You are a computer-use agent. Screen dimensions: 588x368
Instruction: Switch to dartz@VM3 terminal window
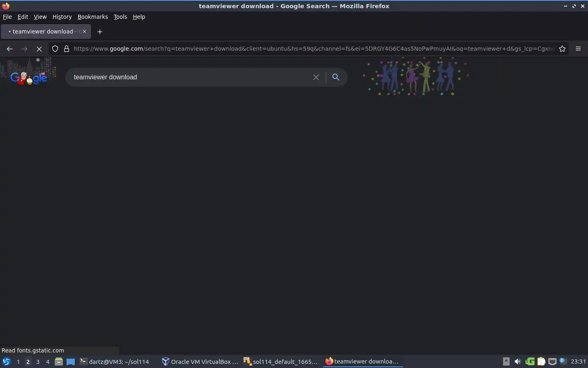[114, 361]
